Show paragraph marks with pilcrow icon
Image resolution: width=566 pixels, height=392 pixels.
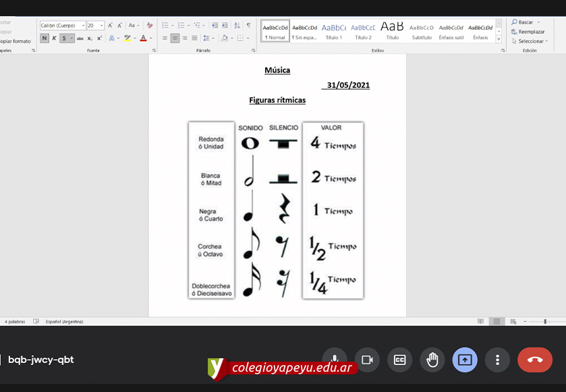[x=248, y=26]
